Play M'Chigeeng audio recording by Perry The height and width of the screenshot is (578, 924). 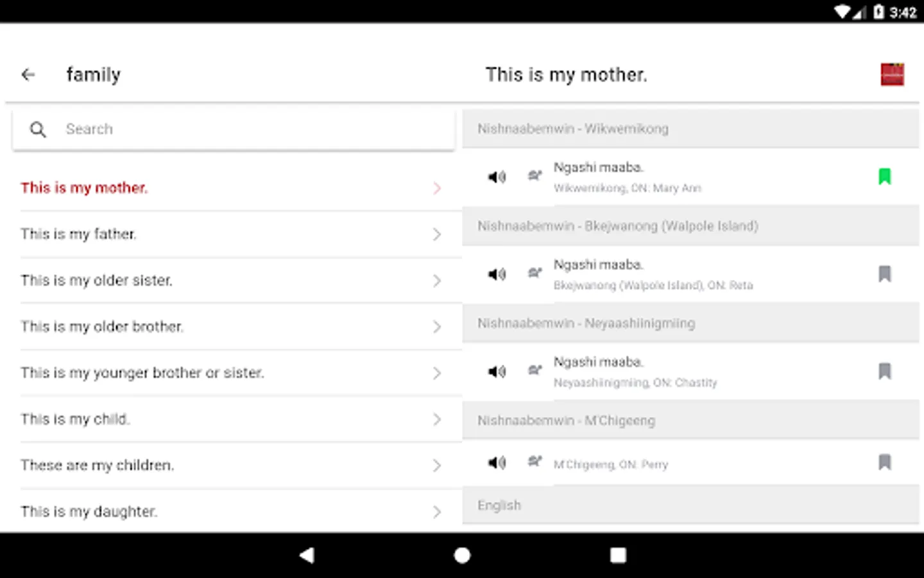click(497, 462)
